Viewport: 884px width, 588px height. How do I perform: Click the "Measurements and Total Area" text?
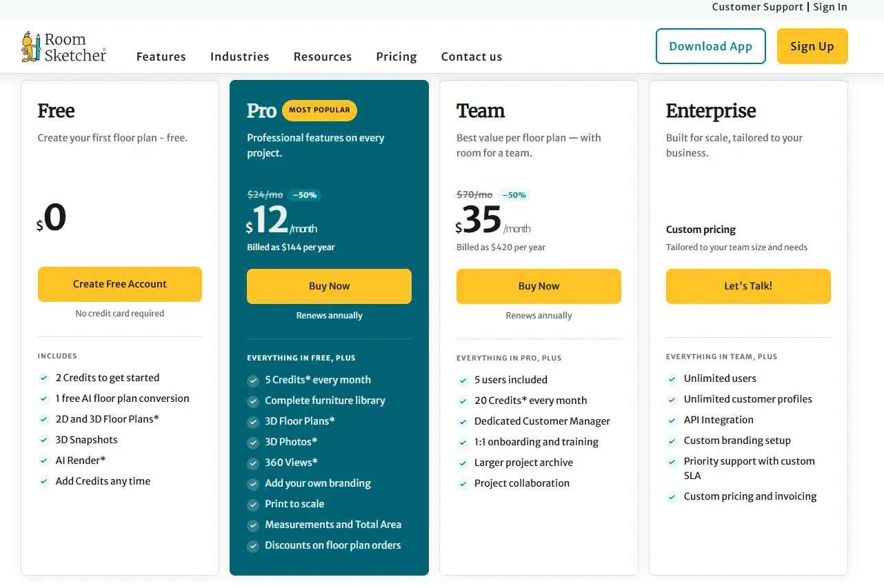[333, 525]
